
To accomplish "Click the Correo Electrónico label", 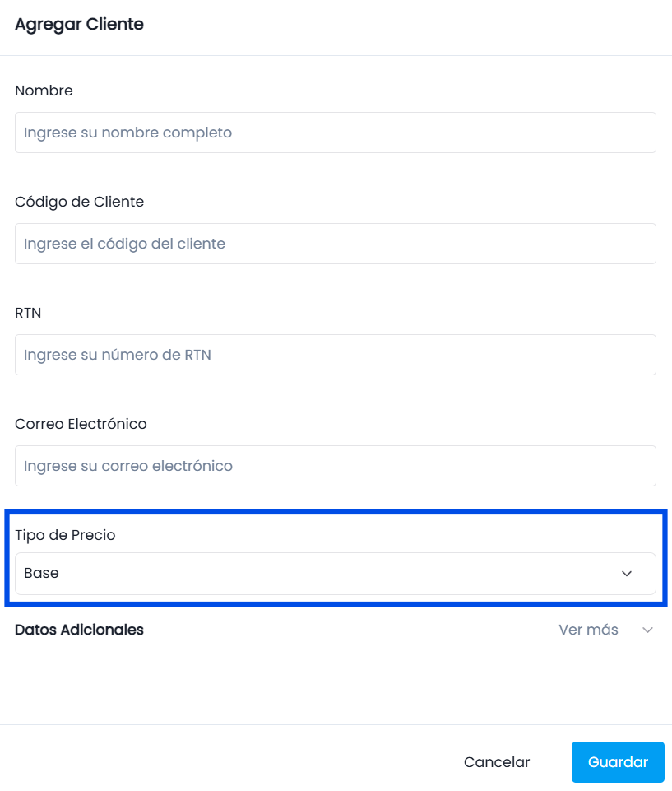I will coord(81,424).
